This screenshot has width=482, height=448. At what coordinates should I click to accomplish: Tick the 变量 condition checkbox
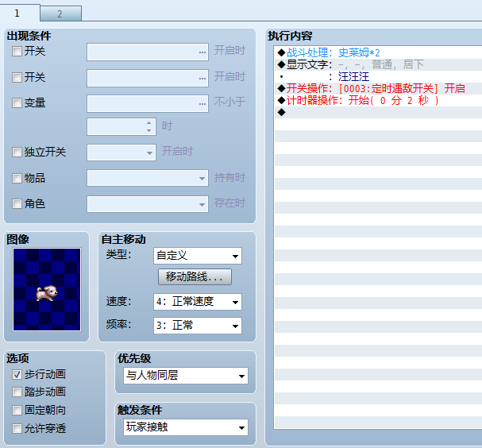(x=17, y=102)
